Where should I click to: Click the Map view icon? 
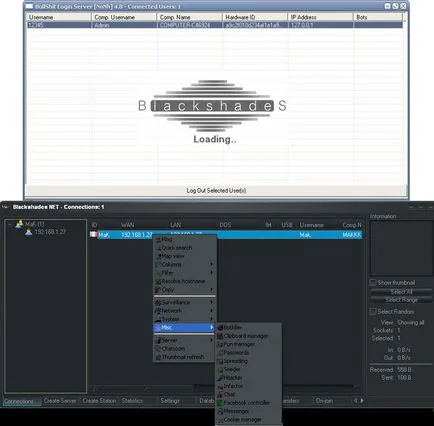click(x=158, y=256)
